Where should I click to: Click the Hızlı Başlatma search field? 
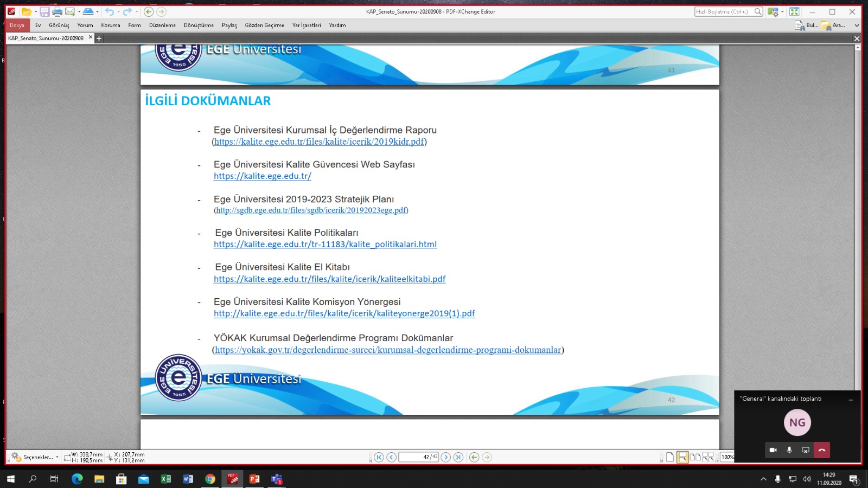coord(724,11)
